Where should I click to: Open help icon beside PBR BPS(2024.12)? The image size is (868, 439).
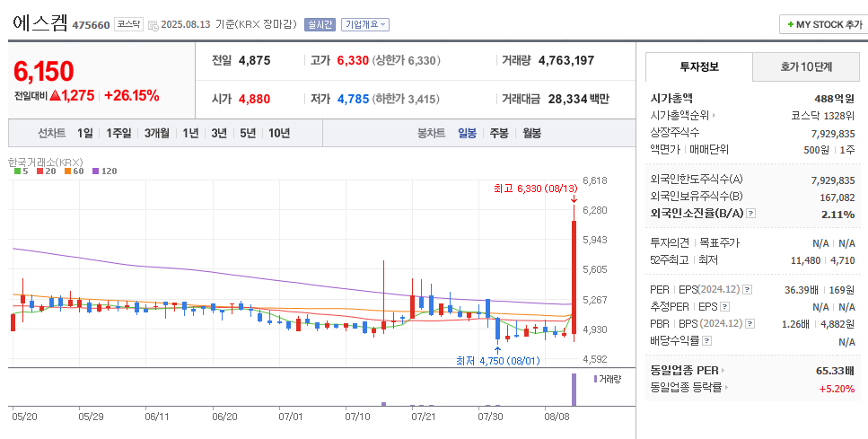click(750, 324)
